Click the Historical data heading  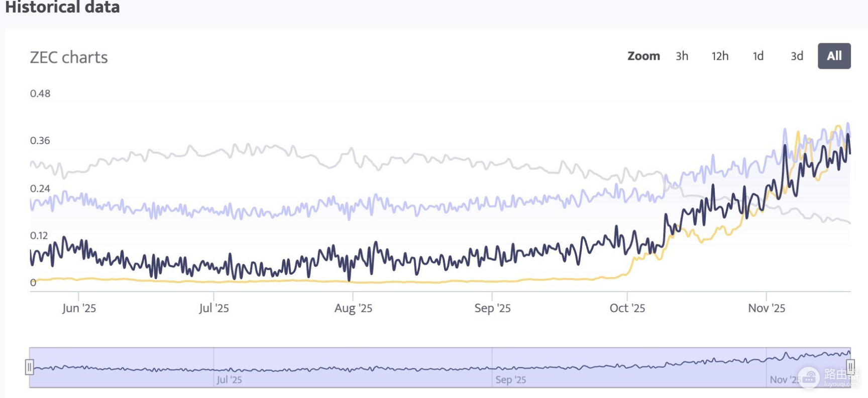click(62, 7)
